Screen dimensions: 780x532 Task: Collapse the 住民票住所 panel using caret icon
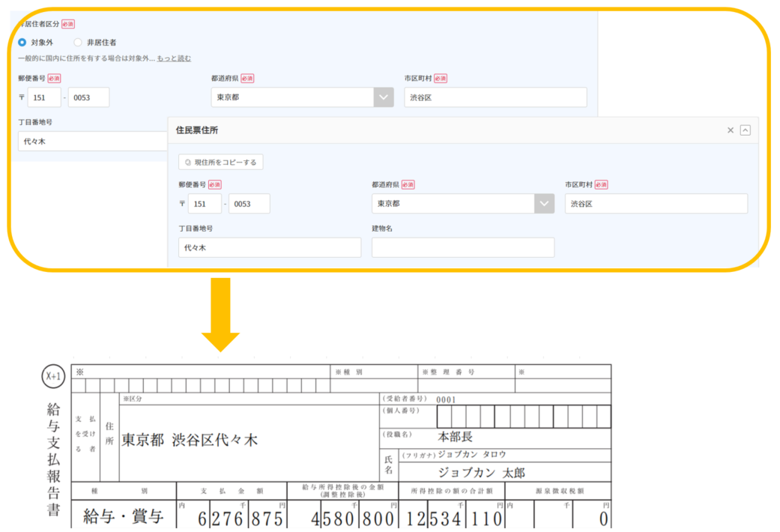745,130
